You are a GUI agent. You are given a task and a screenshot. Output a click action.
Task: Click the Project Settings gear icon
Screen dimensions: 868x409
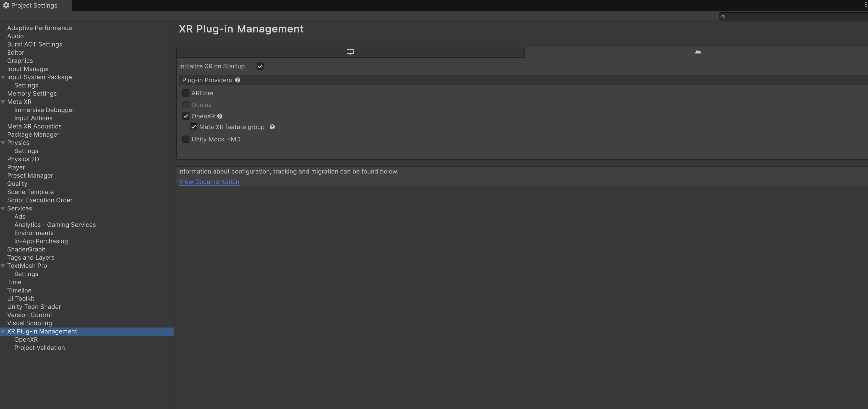coord(6,5)
